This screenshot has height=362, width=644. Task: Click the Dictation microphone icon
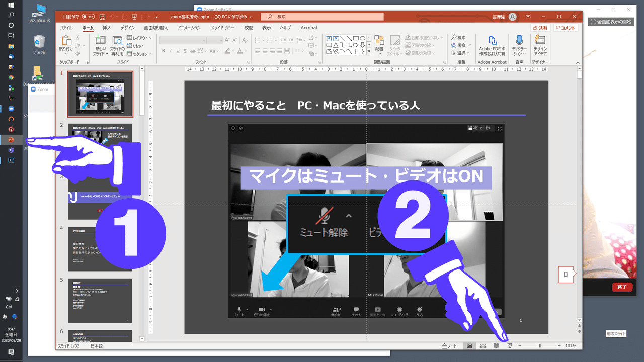tap(519, 40)
